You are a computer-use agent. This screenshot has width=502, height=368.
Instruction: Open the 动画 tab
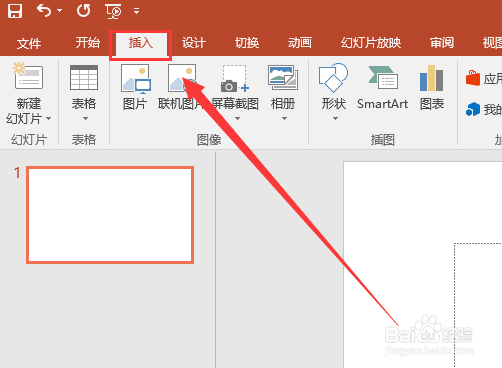click(x=300, y=43)
